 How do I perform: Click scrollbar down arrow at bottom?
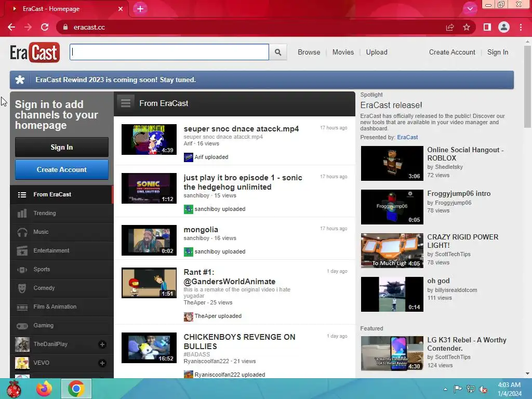(x=527, y=374)
